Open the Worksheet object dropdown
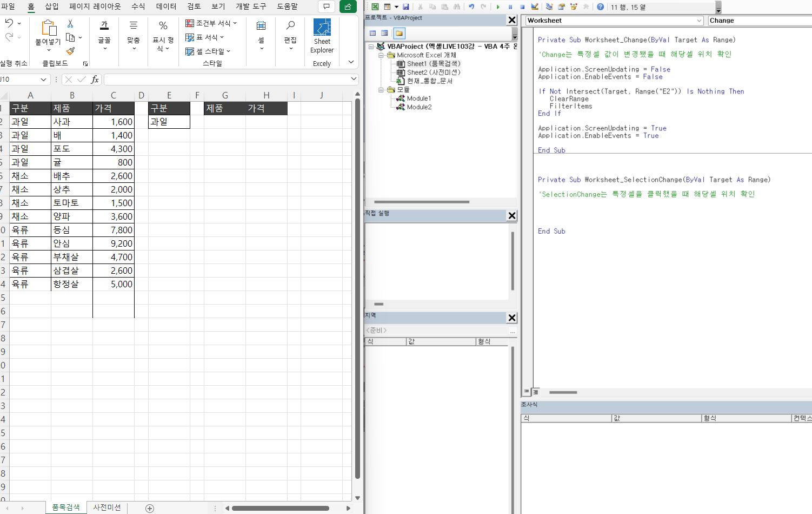Viewport: 812px width, 514px height. coord(699,21)
